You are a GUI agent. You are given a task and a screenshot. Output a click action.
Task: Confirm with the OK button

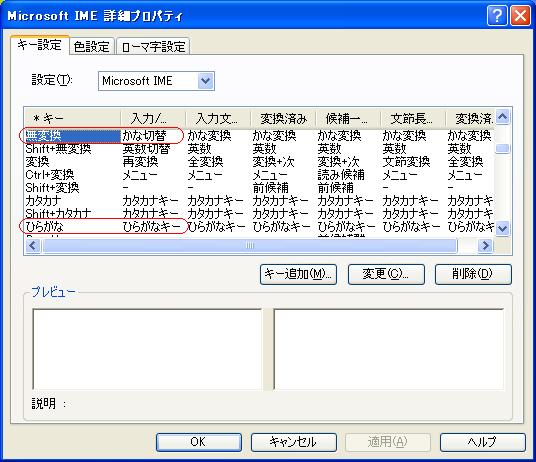click(x=199, y=442)
